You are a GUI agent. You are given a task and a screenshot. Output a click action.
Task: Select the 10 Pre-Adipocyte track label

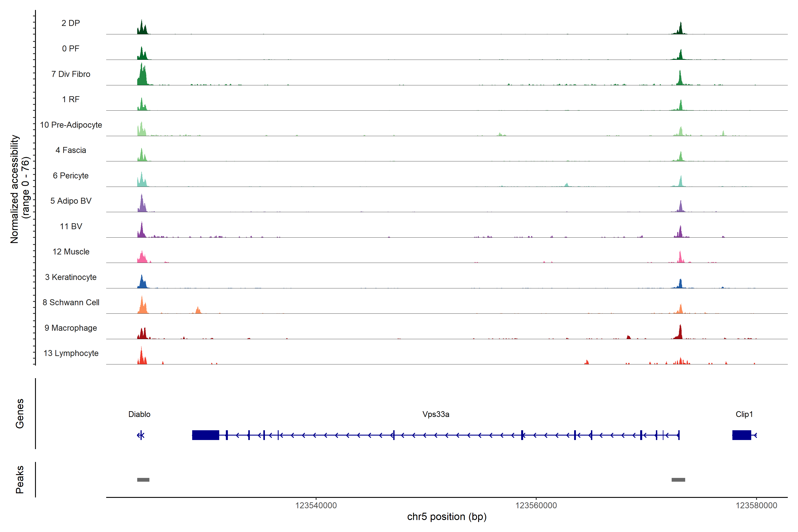71,125
